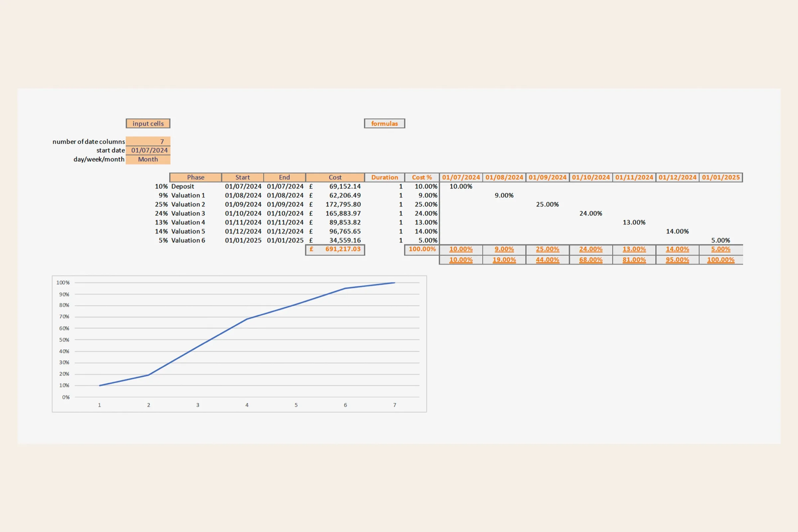
Task: Click the cumulative total 95.00%
Action: (x=677, y=260)
